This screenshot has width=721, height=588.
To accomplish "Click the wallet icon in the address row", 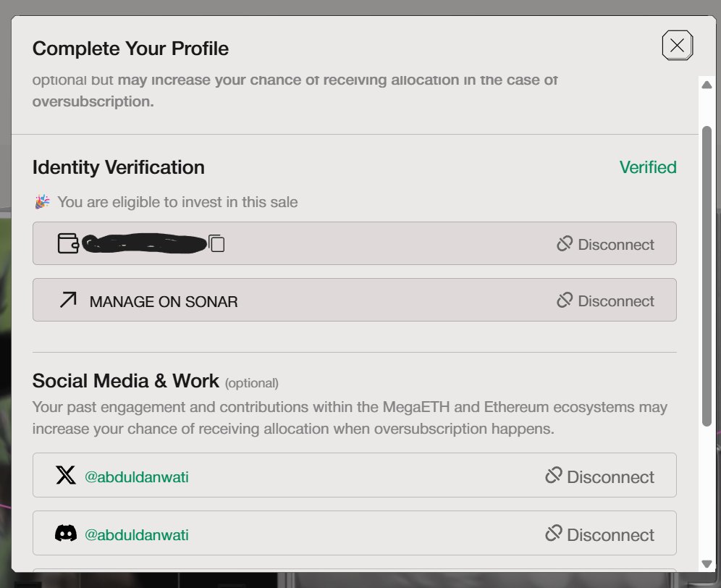I will tap(68, 243).
